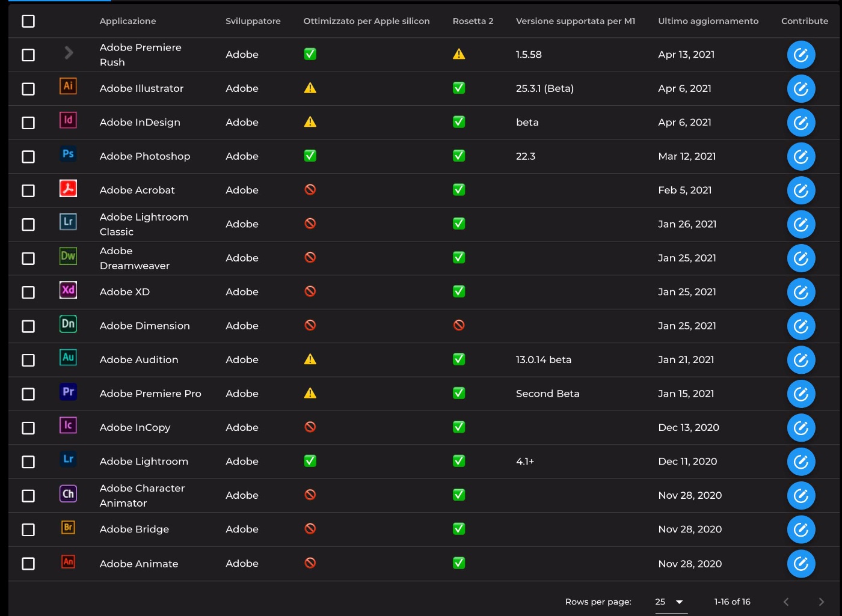Click the 'Second Beta' version cell

548,394
